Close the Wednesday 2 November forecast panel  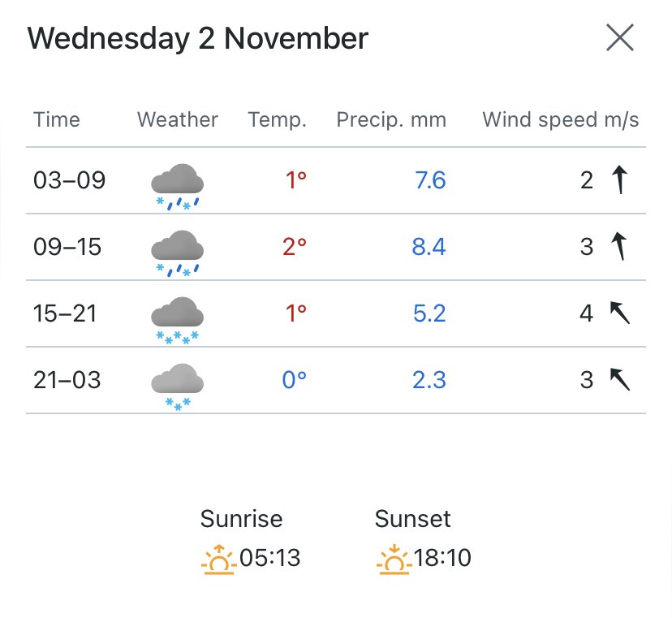click(620, 37)
